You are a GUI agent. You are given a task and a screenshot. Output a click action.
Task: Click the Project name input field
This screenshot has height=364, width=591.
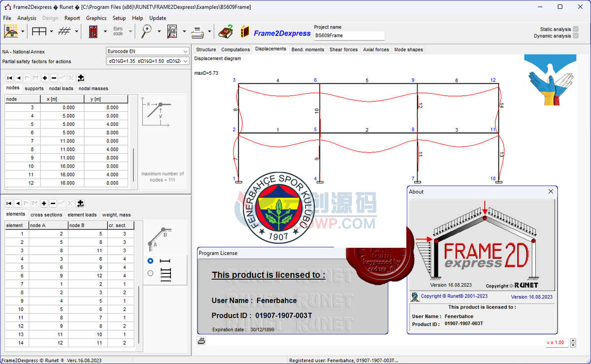(x=349, y=35)
